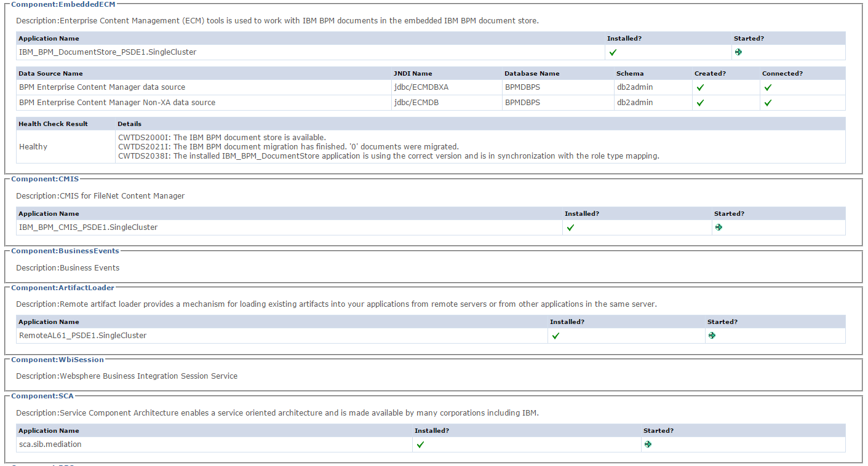Click Websphere Business Integration Session Service description

127,376
